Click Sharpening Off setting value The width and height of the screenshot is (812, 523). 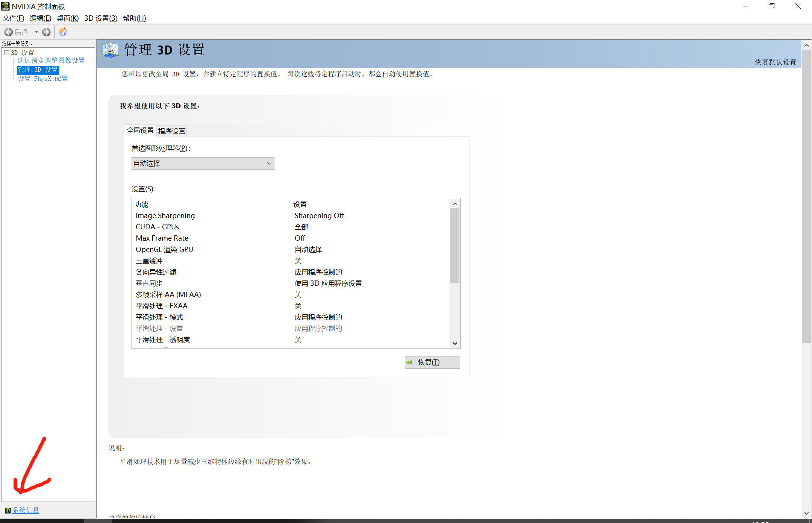(x=319, y=215)
